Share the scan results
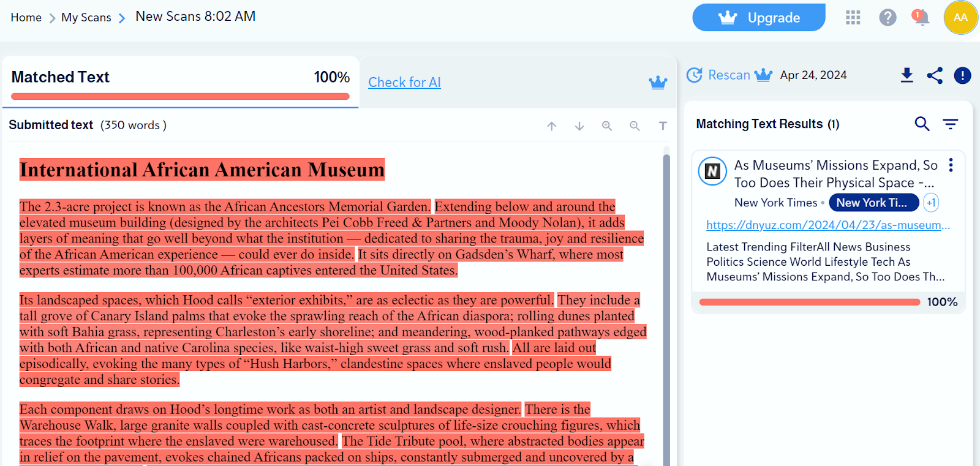 pyautogui.click(x=935, y=75)
